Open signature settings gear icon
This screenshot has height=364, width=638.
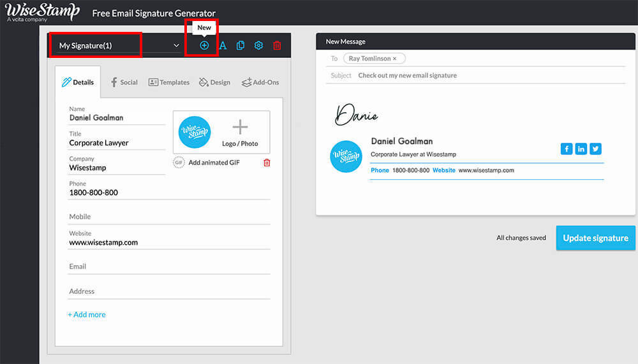tap(258, 45)
